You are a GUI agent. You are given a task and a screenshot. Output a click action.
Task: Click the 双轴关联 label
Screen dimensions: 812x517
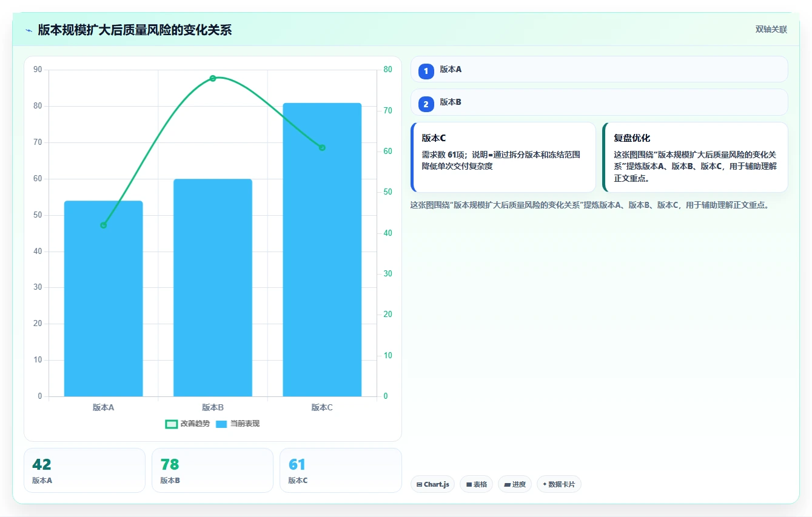click(x=771, y=29)
